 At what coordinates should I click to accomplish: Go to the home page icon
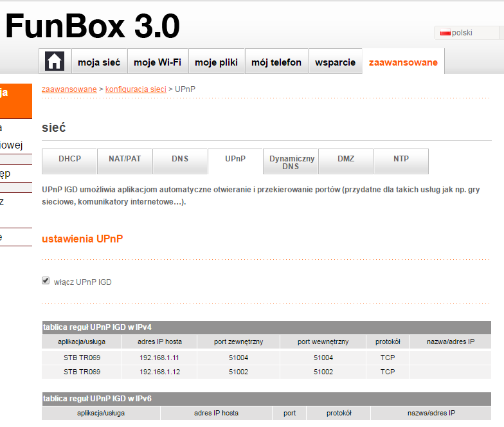(55, 61)
